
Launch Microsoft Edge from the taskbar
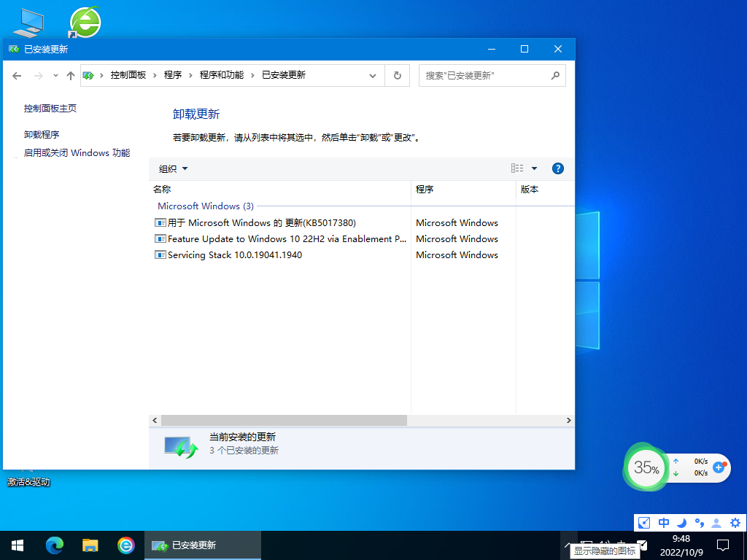pyautogui.click(x=53, y=545)
